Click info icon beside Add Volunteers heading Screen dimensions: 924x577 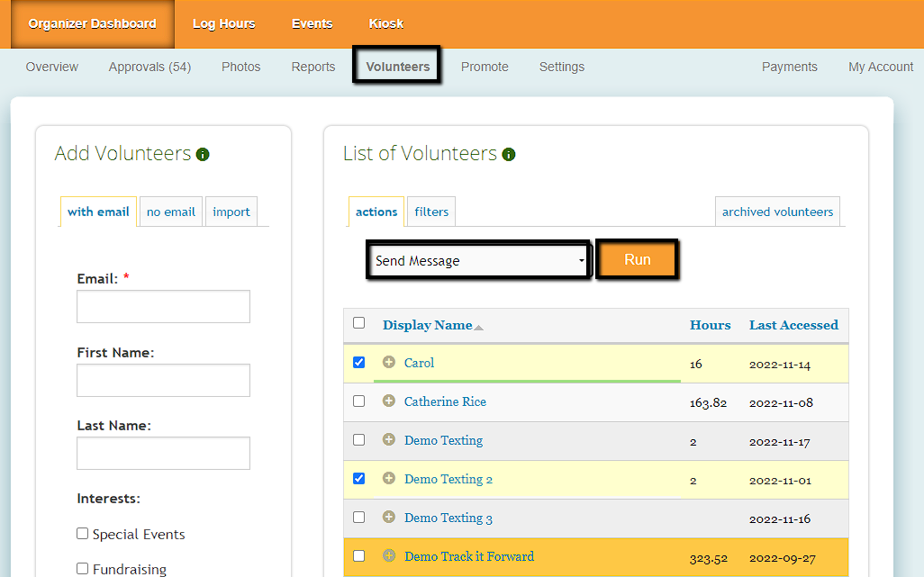(x=203, y=155)
